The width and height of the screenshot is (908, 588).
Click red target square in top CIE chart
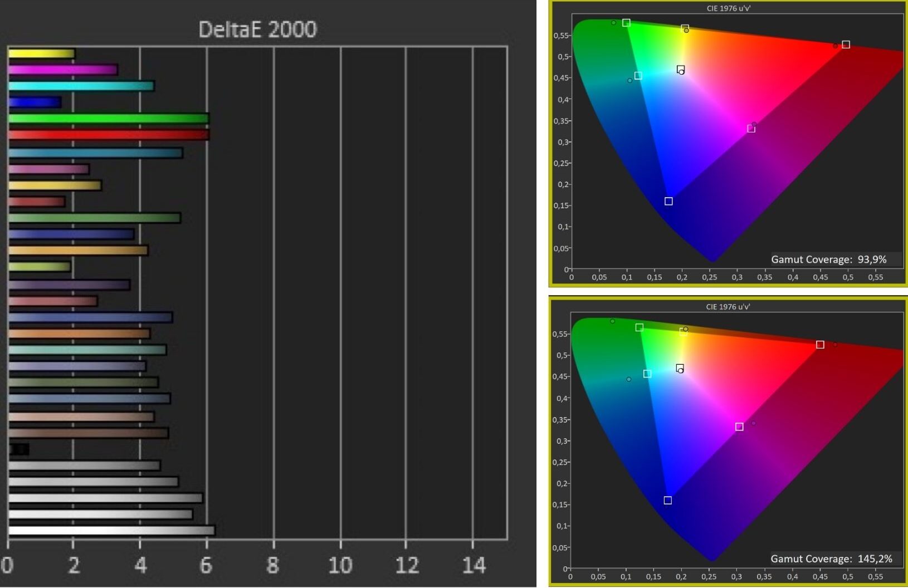(x=846, y=45)
